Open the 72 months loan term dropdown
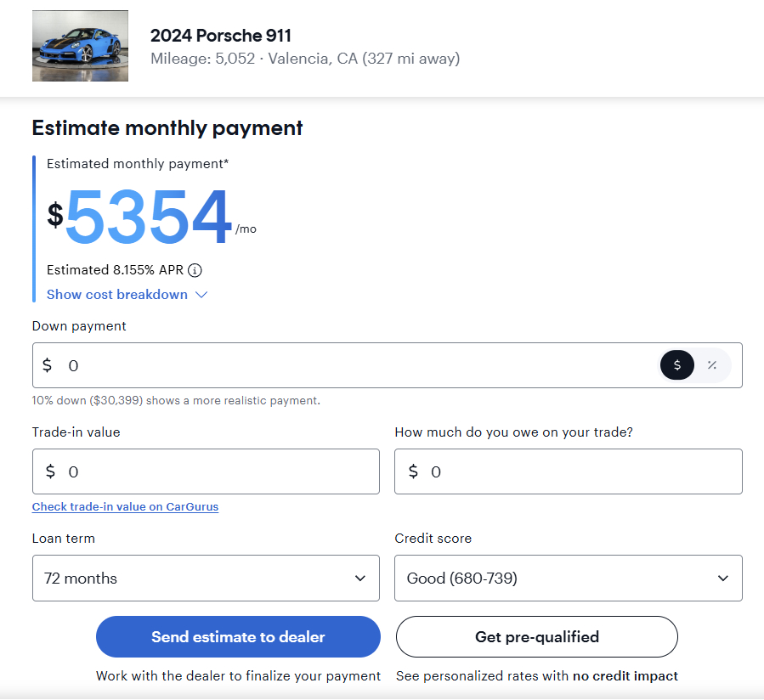The width and height of the screenshot is (764, 700). pos(206,579)
